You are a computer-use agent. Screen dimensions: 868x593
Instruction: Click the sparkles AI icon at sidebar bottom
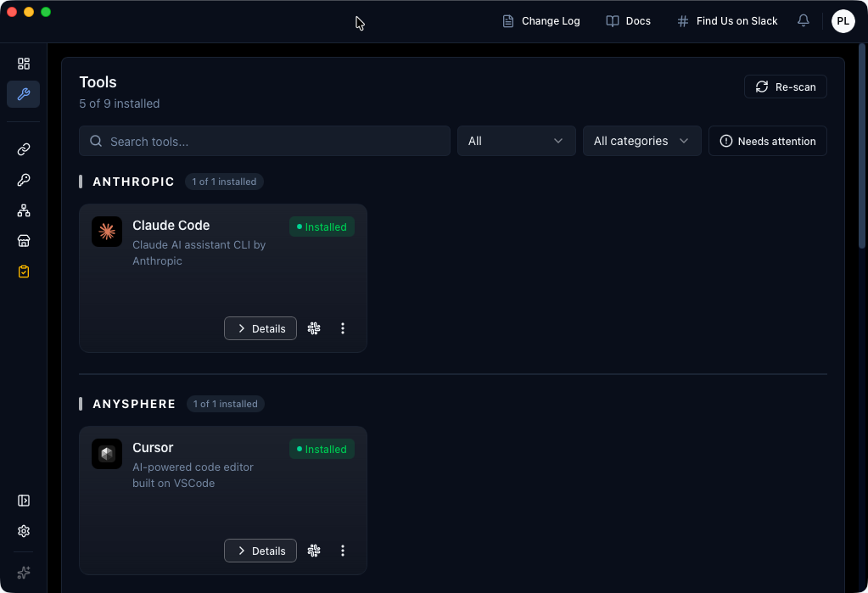[23, 573]
